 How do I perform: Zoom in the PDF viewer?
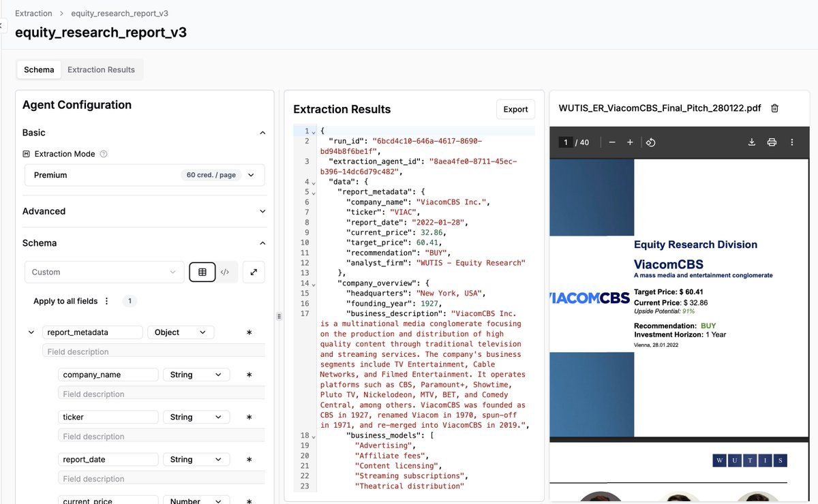point(630,142)
